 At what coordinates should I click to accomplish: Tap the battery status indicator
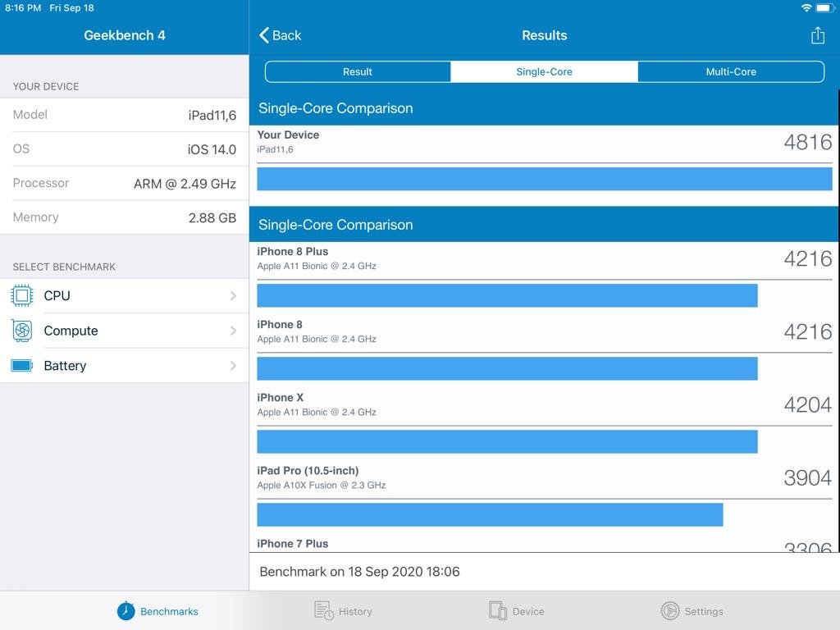(825, 7)
